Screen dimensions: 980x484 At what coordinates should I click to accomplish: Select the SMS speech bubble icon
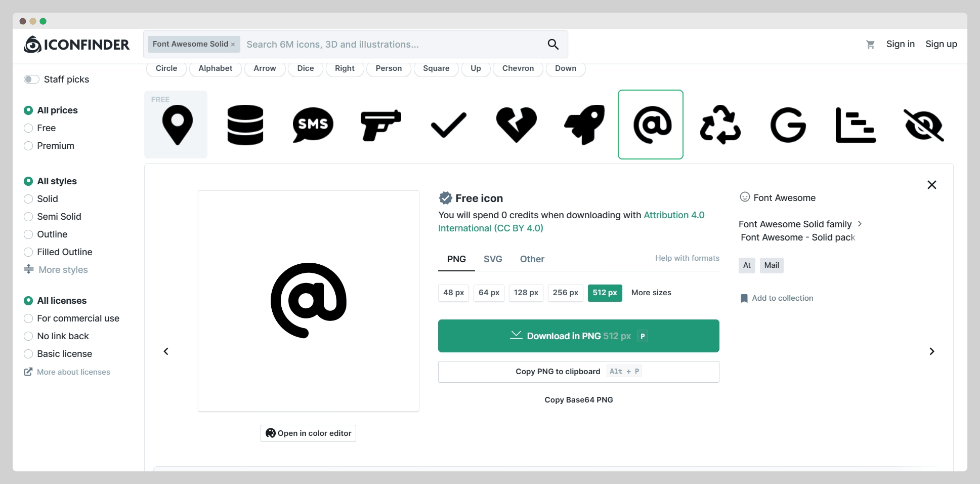(313, 125)
